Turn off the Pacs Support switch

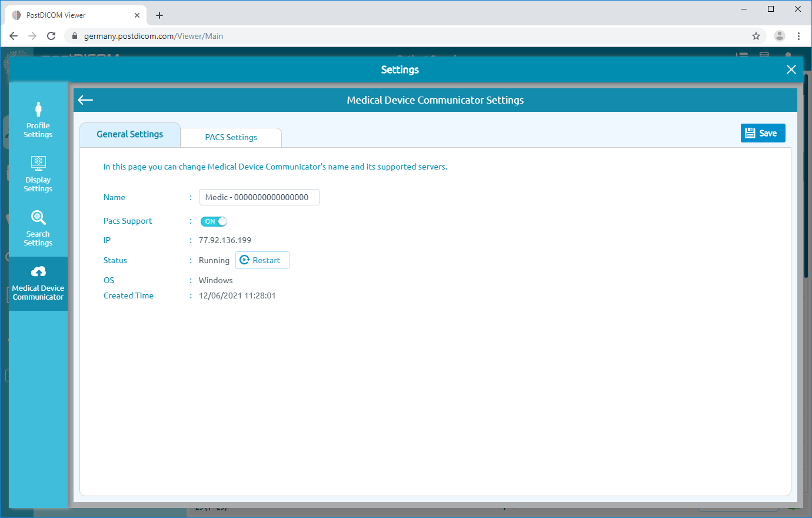click(214, 221)
